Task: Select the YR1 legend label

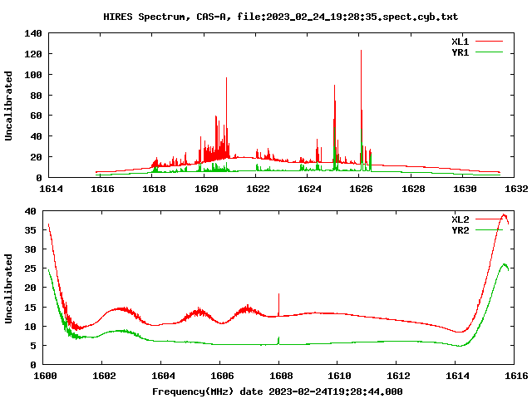Action: click(460, 52)
